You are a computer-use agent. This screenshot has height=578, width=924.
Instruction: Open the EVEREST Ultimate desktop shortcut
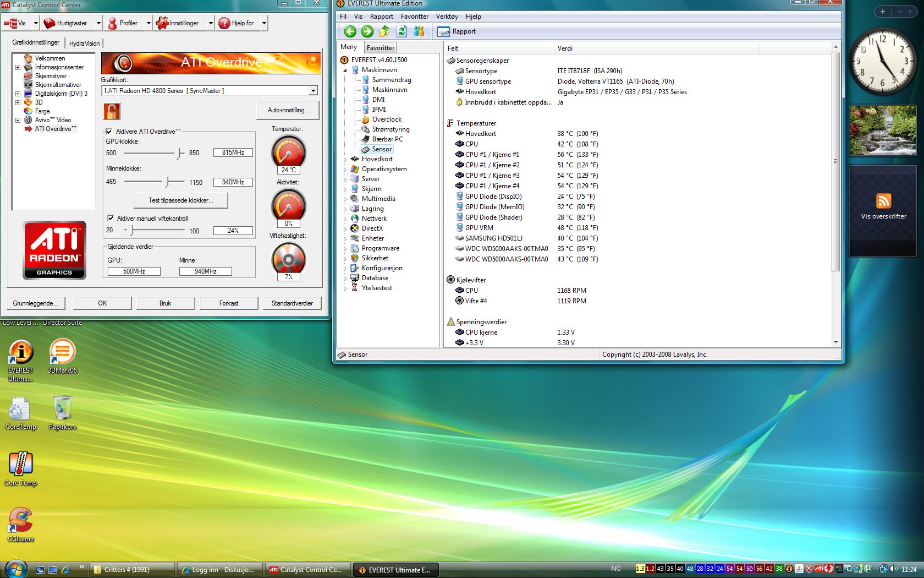[20, 361]
